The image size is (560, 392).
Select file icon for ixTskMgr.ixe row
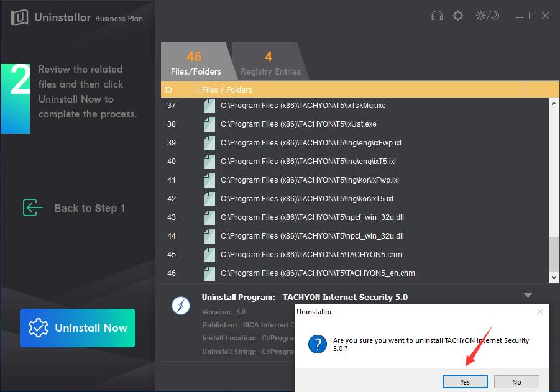(x=209, y=106)
